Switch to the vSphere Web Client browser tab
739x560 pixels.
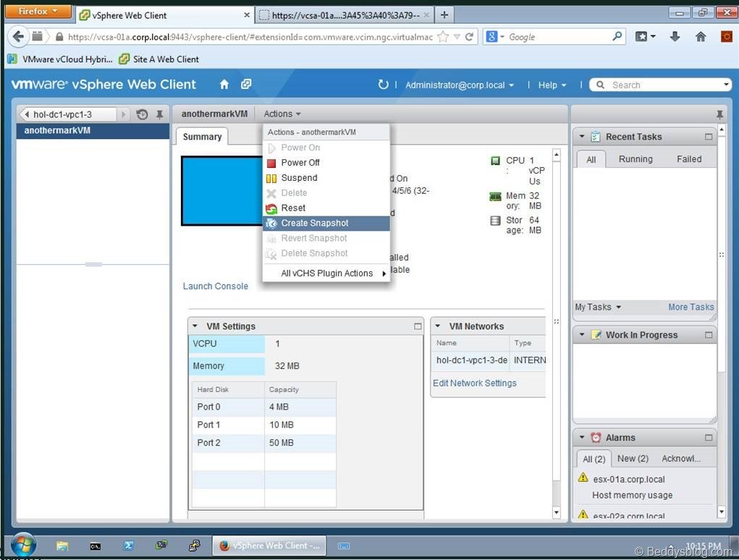[x=165, y=15]
